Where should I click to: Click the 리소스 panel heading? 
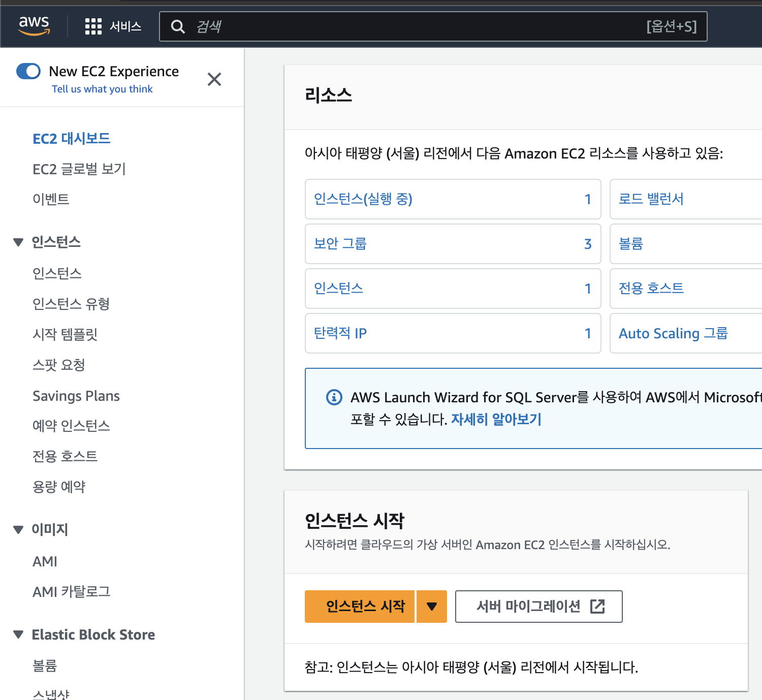pos(328,96)
